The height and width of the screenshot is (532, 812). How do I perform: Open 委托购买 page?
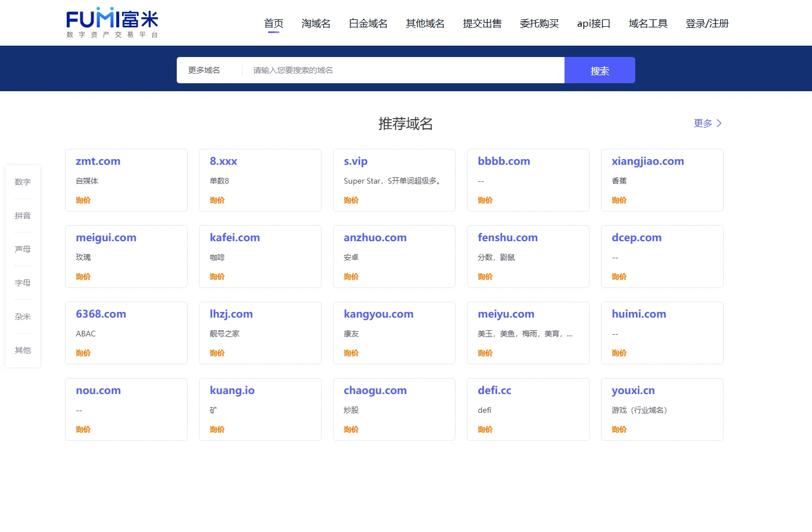(x=539, y=23)
